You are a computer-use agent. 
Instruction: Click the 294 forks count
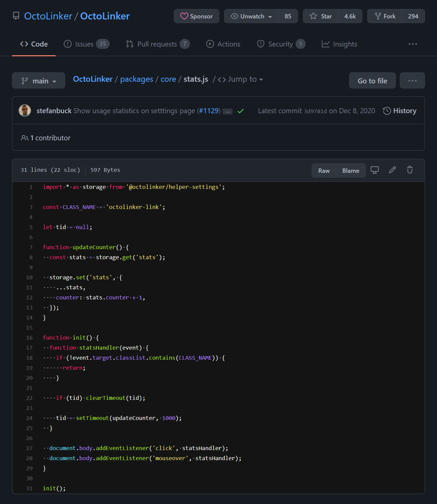[x=413, y=16]
